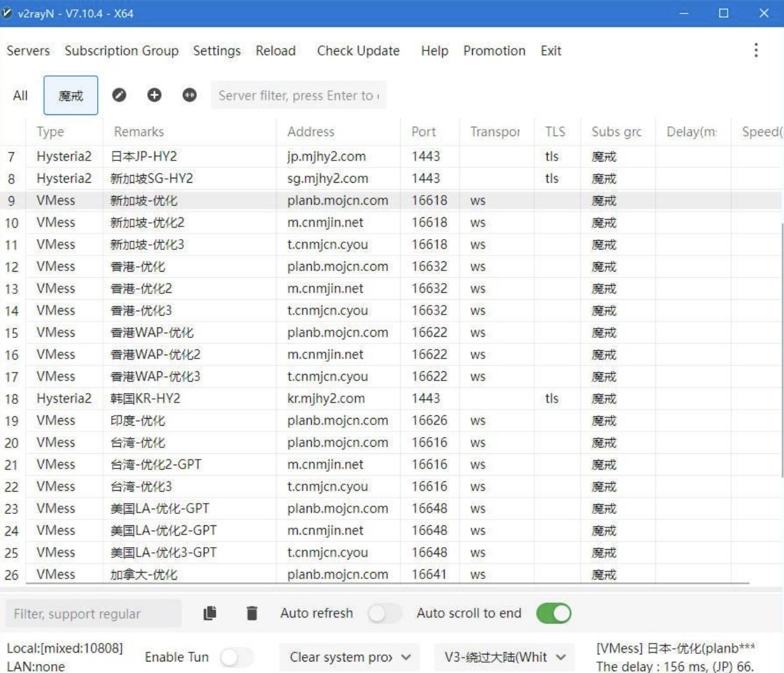Select server row 香港-优化2
The height and width of the screenshot is (673, 784).
pos(391,289)
